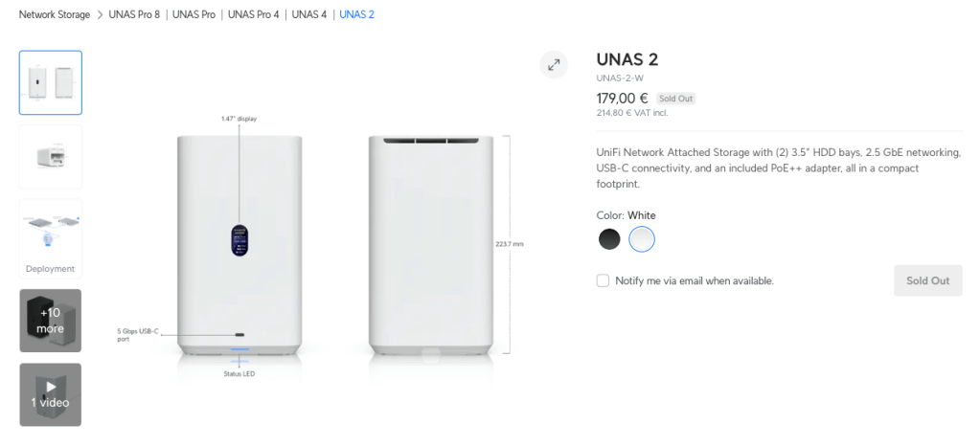
Task: Click the Sold Out button
Action: [x=927, y=280]
